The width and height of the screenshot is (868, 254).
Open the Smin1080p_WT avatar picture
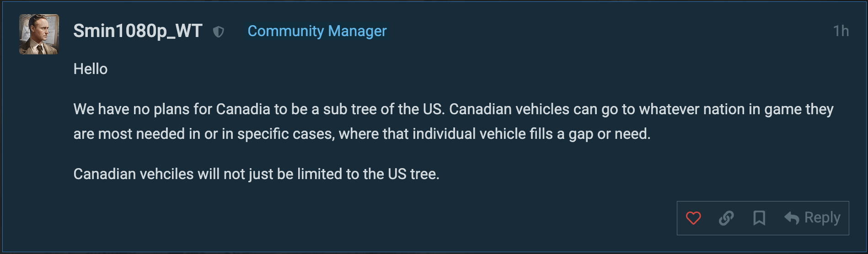click(39, 34)
